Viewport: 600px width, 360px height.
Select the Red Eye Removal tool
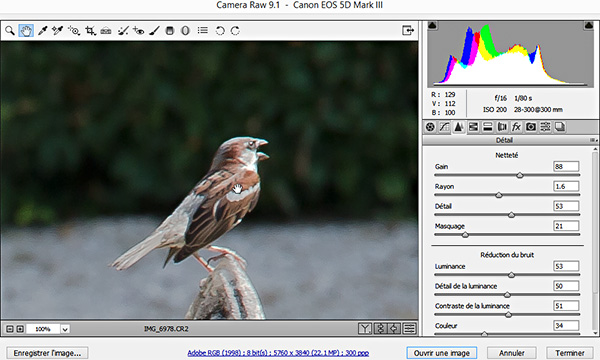click(139, 31)
